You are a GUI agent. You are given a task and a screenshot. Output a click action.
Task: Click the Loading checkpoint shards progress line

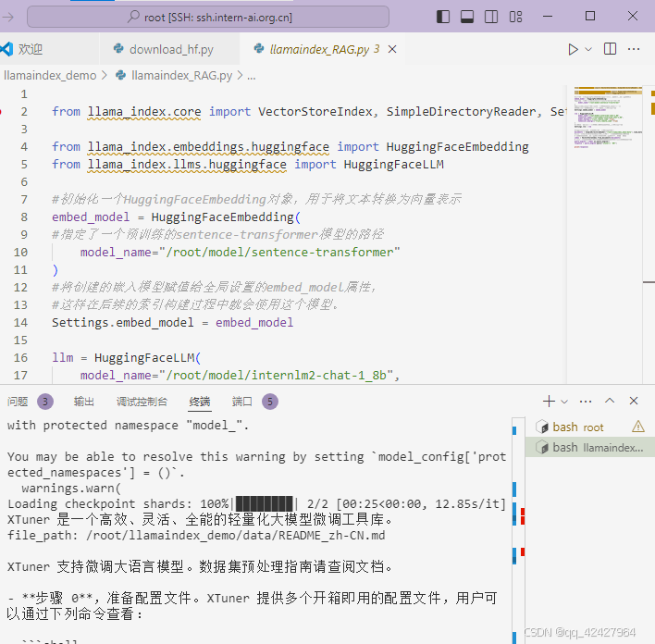[x=256, y=504]
